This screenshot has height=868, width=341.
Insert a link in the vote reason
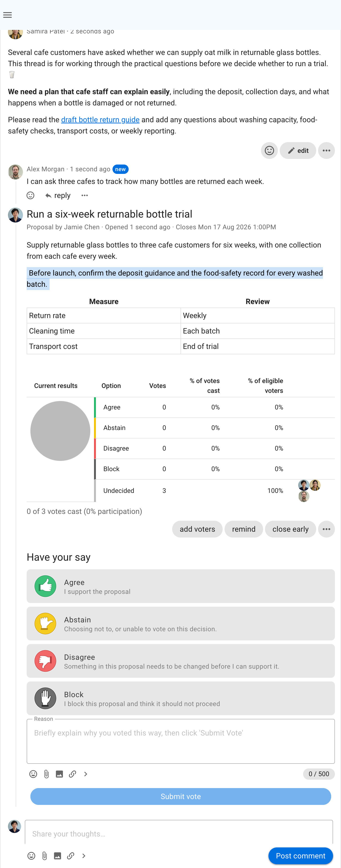pos(73,774)
